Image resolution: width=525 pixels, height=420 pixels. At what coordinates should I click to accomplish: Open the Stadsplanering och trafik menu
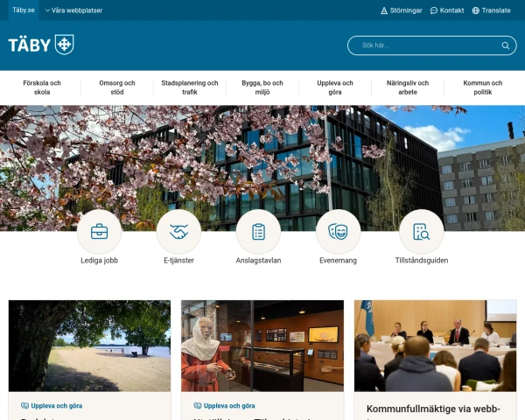[x=190, y=87]
